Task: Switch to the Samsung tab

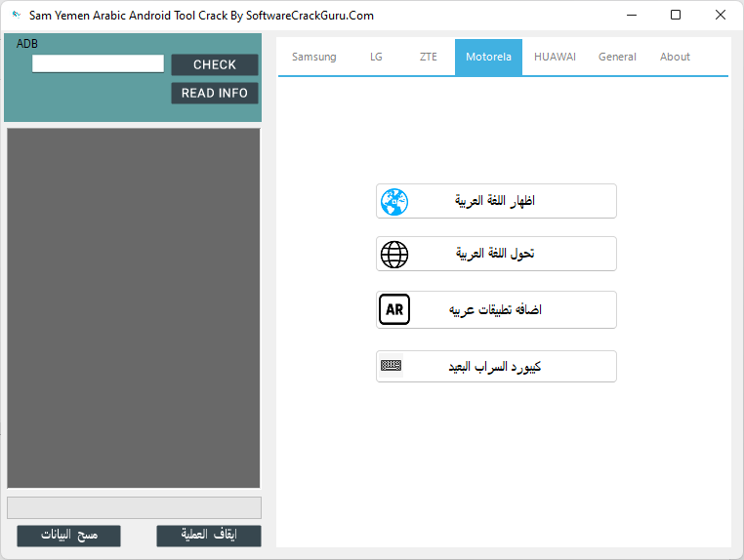Action: pos(314,57)
